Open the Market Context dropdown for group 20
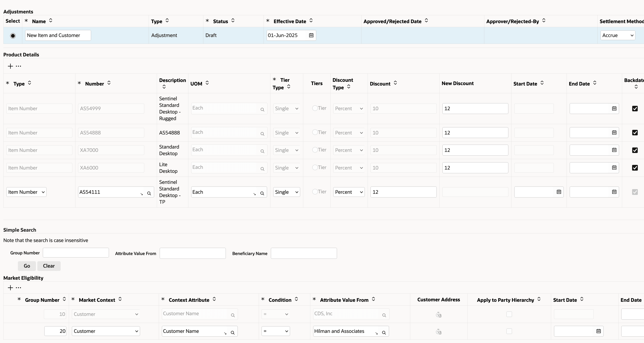Viewport: 644px width, 343px height. (x=106, y=331)
